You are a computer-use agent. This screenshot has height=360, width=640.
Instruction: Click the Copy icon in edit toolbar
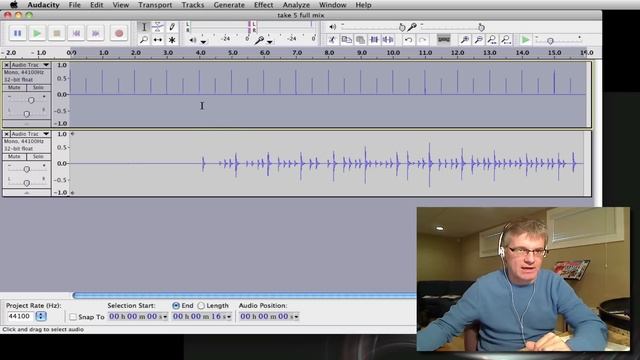tap(347, 40)
